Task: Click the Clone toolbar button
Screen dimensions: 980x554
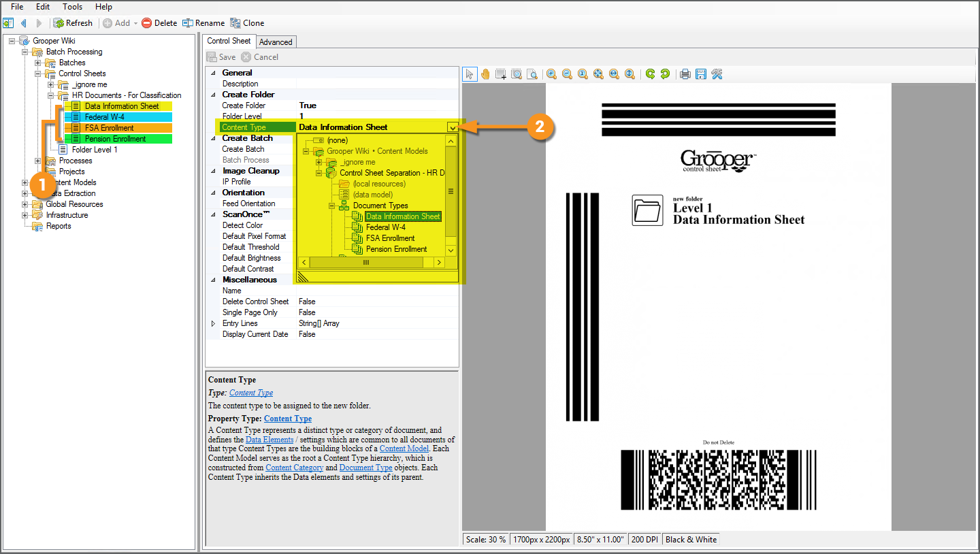Action: [x=247, y=23]
